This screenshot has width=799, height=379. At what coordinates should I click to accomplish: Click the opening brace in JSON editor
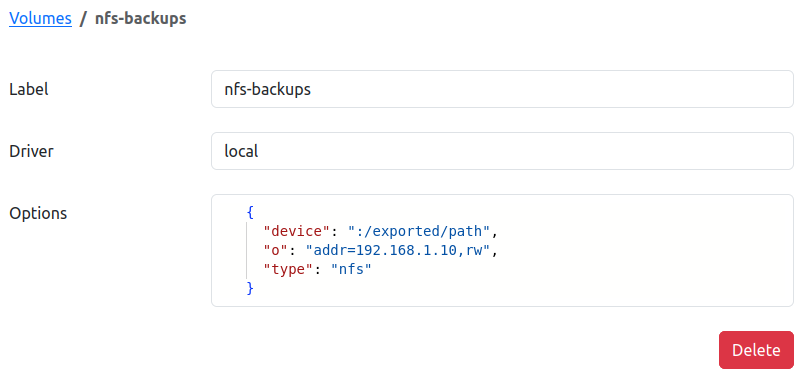(250, 212)
